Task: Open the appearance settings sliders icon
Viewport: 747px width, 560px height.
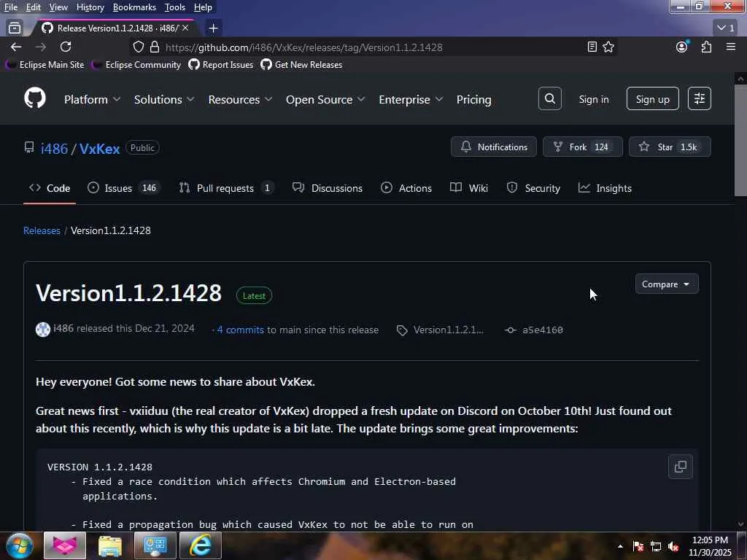Action: (x=700, y=98)
